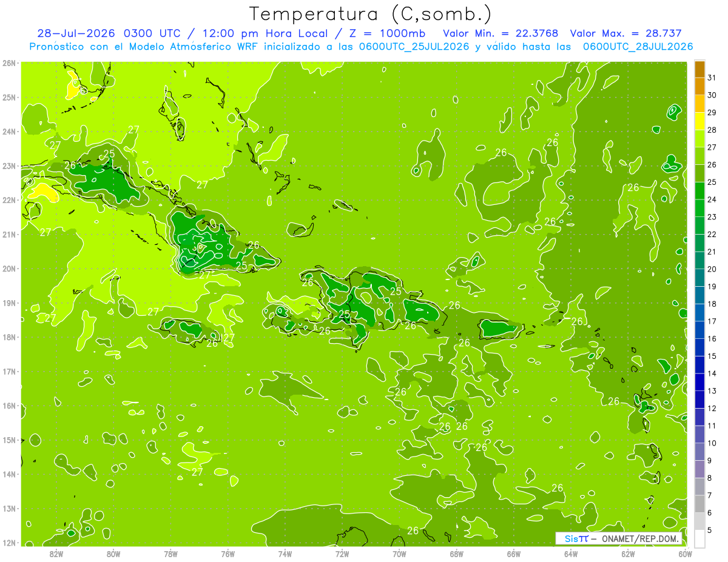Click the "66W" longitude axis label
728x562 pixels.
click(514, 554)
